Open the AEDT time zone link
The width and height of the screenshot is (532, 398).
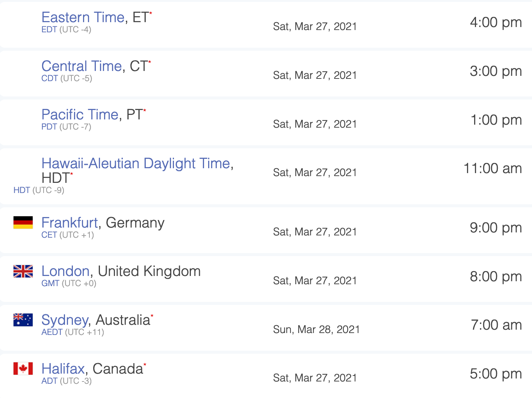pos(52,332)
